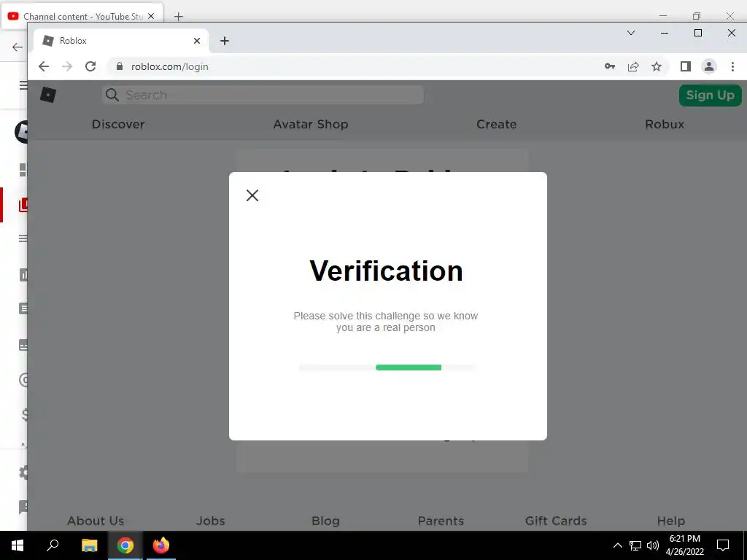This screenshot has width=747, height=560.
Task: Click the magnifier icon in Roblox search
Action: (x=112, y=95)
